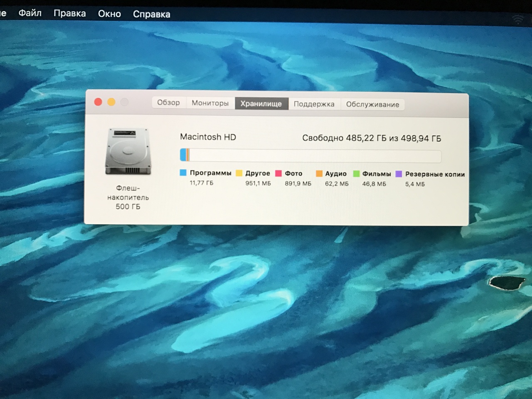Click the green Фильмы legend square
This screenshot has width=532, height=399.
click(356, 174)
